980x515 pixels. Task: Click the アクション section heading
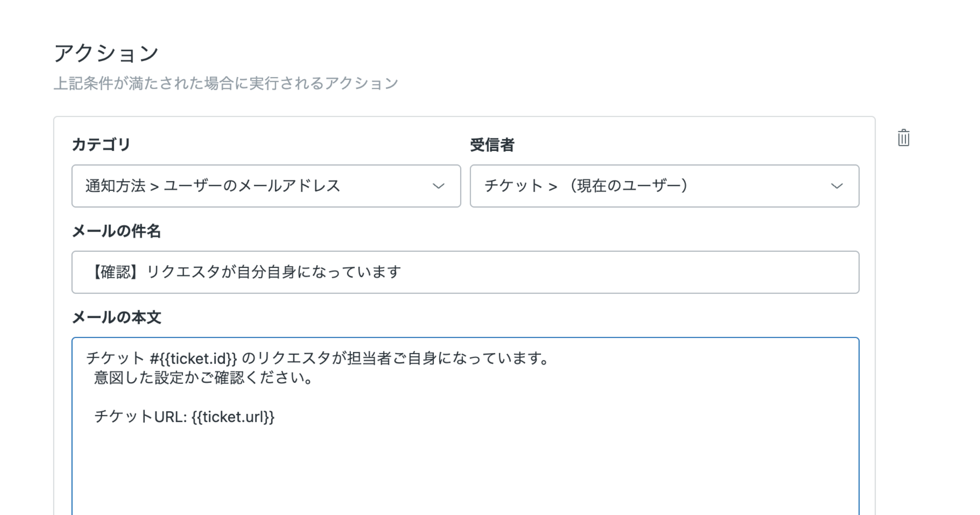click(x=106, y=53)
